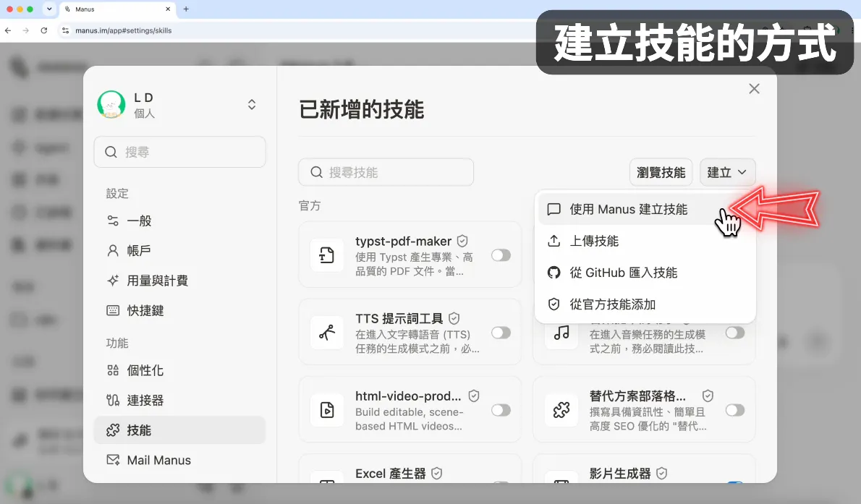Click the html-video-prod... file play icon
Screen dimensions: 861x504
click(x=327, y=410)
